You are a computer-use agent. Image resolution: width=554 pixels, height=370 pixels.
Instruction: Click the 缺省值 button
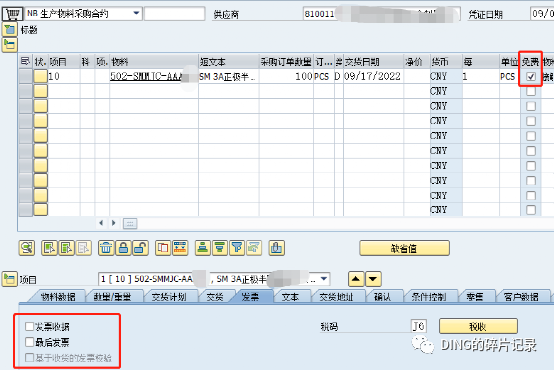point(404,248)
